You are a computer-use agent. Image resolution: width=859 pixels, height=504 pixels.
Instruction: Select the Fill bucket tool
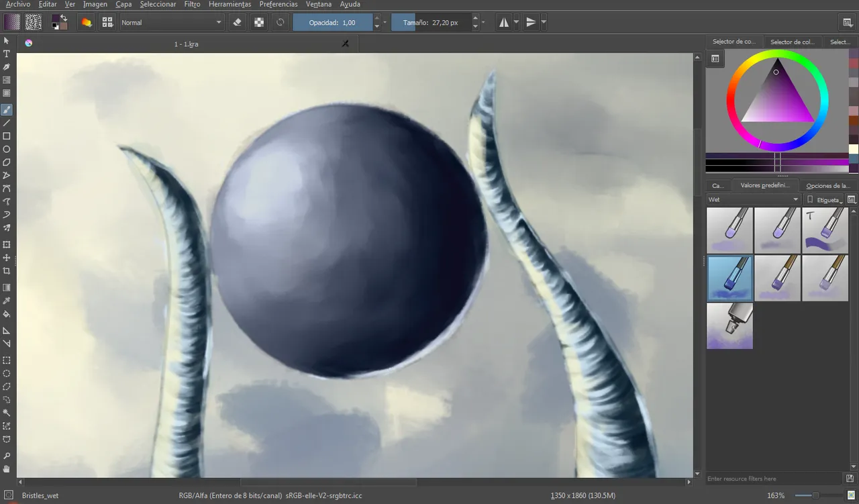pyautogui.click(x=7, y=314)
